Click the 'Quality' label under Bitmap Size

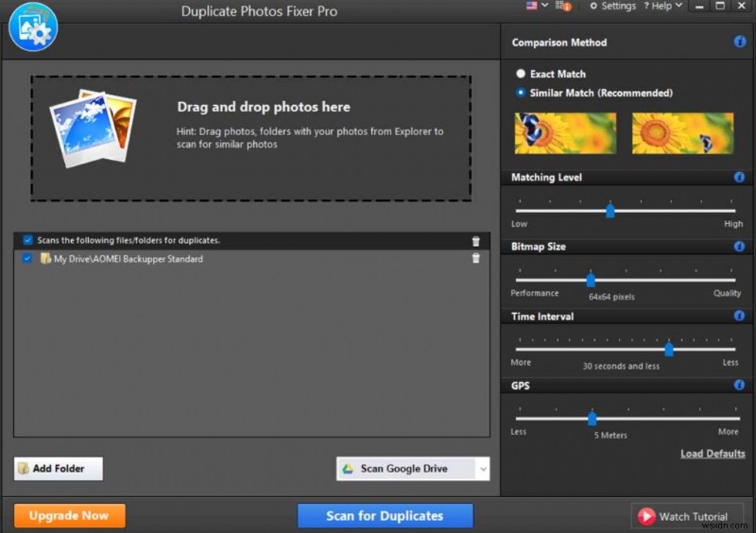point(727,293)
